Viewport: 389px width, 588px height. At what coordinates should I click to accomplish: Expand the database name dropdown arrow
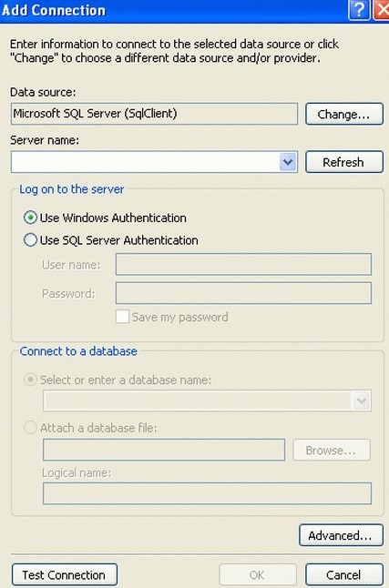362,400
